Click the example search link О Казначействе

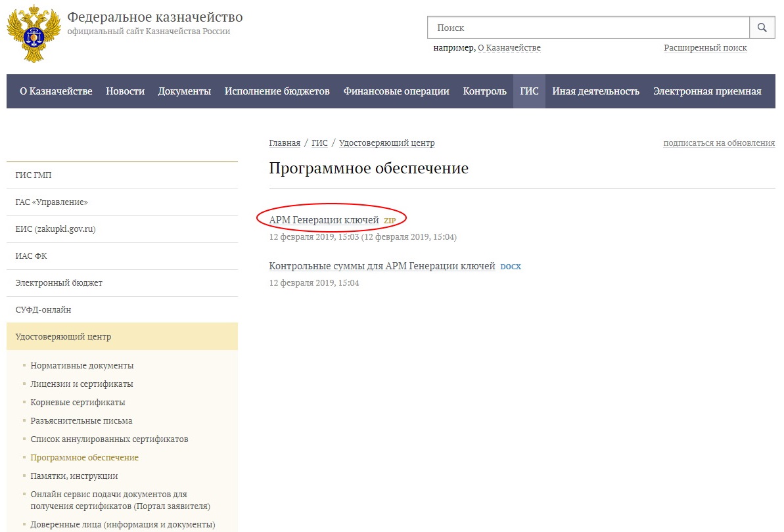tap(509, 48)
